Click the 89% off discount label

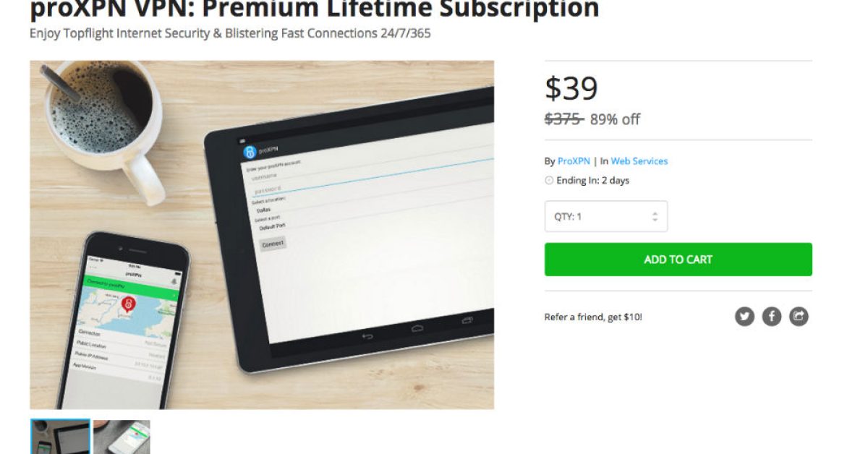(x=615, y=119)
